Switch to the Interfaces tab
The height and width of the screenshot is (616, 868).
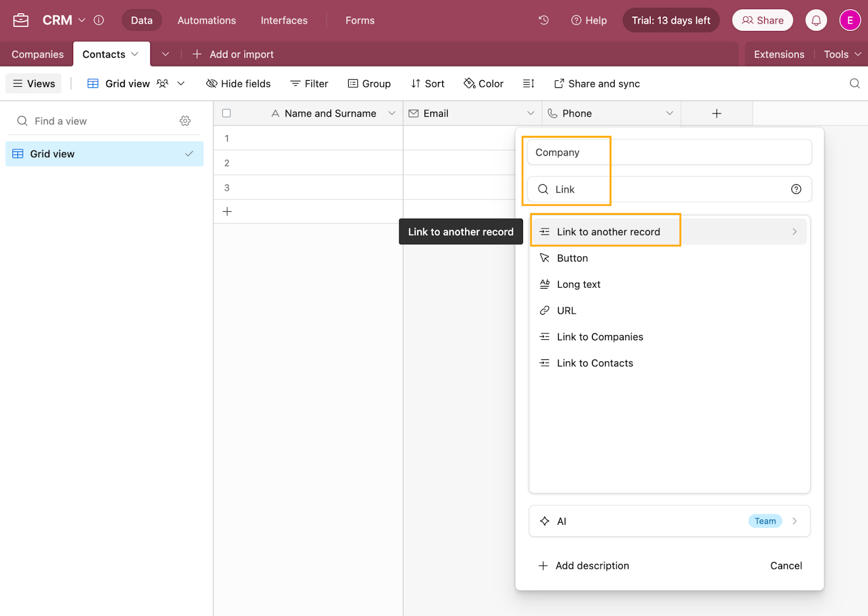284,20
